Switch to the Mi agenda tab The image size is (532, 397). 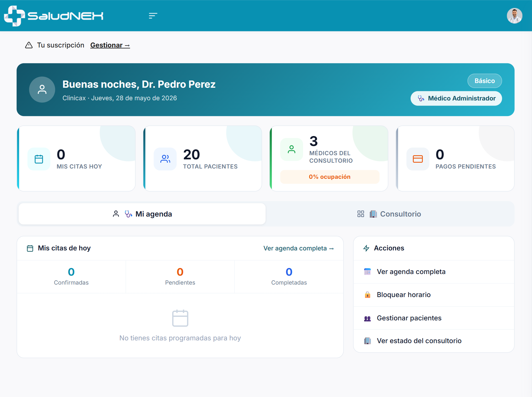coord(142,214)
